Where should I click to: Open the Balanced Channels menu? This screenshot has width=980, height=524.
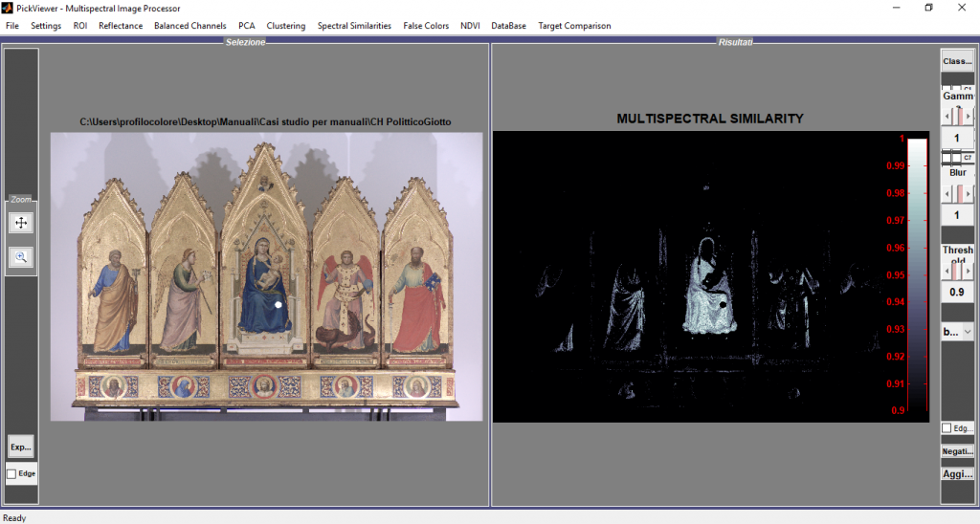point(190,26)
